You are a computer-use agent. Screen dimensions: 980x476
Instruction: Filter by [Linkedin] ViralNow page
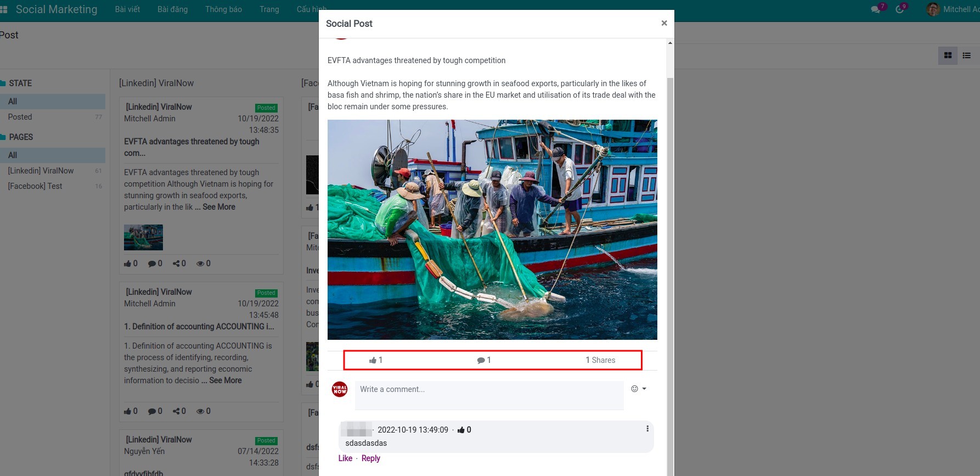[53, 171]
